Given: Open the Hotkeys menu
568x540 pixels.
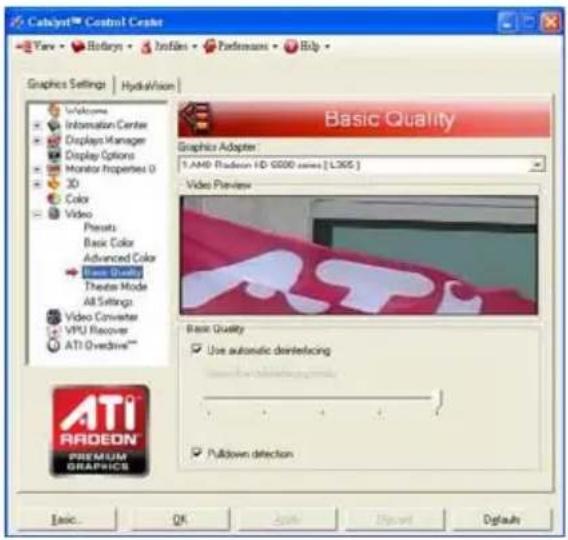Looking at the screenshot, I should [x=102, y=46].
